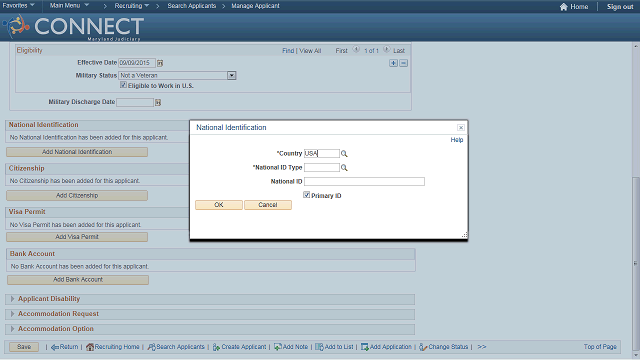This screenshot has width=640, height=360.
Task: Show more actions with >> link
Action: (482, 347)
